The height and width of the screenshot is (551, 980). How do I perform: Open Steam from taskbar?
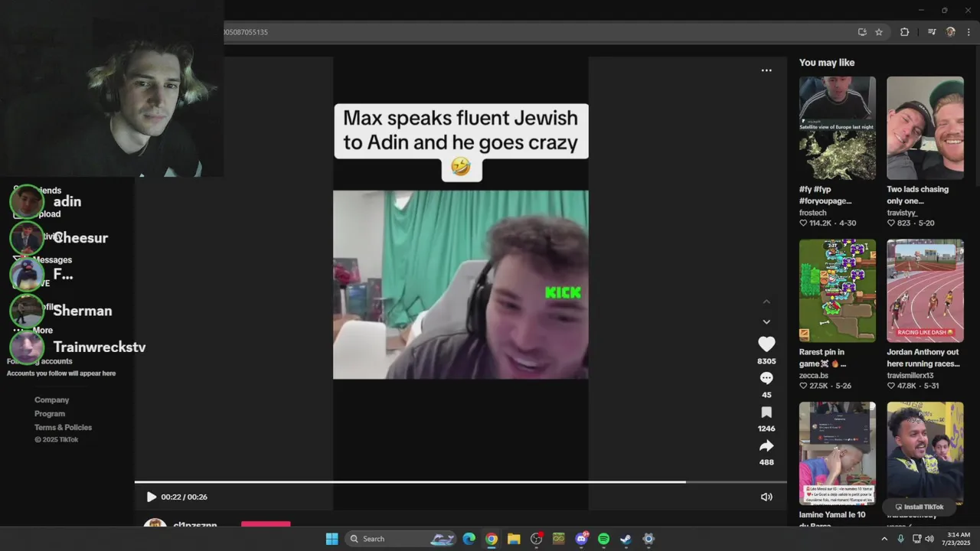pos(626,539)
